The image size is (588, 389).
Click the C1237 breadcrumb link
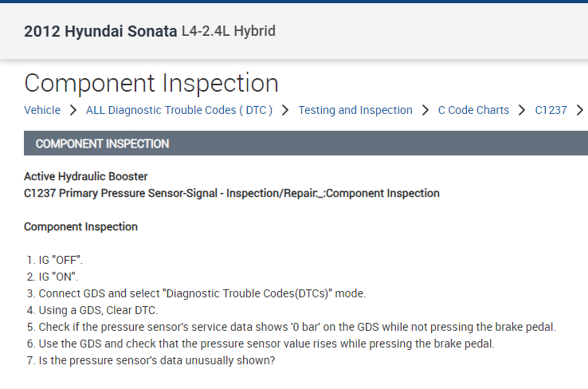(551, 110)
